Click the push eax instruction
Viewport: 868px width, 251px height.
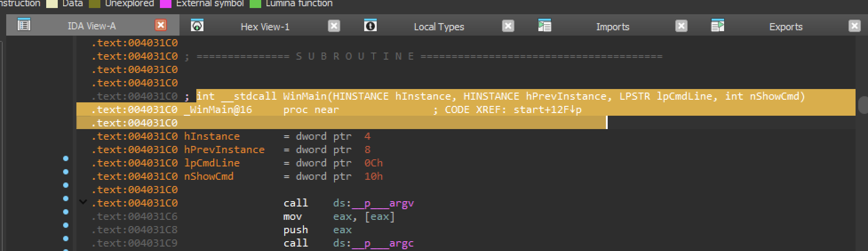[x=318, y=230]
